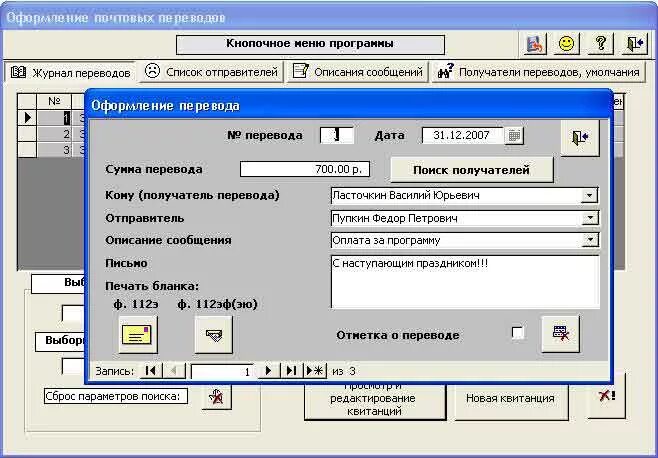658x458 pixels.
Task: Open the calendar picker next to date
Action: 514,136
